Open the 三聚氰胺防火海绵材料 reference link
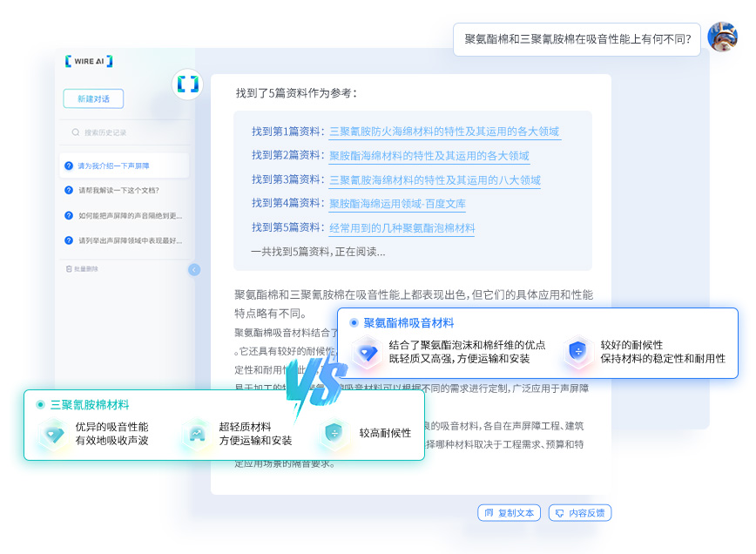The image size is (756, 554). 444,132
